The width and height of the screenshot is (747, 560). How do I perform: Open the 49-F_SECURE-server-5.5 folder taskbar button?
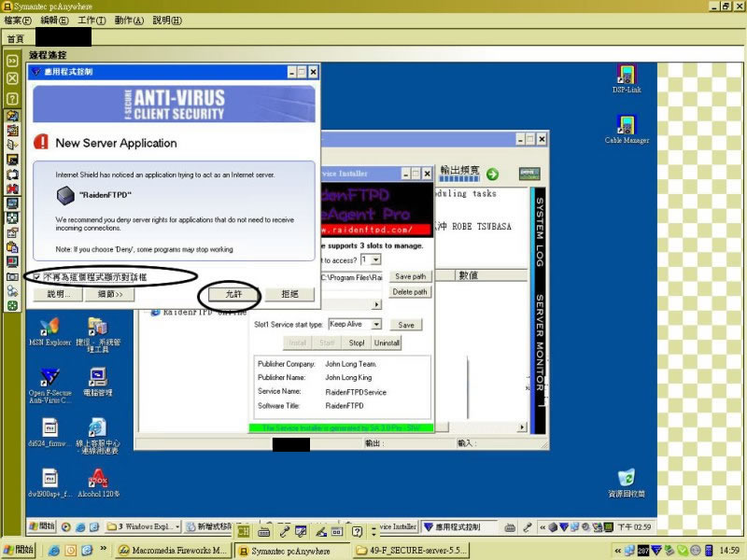412,551
